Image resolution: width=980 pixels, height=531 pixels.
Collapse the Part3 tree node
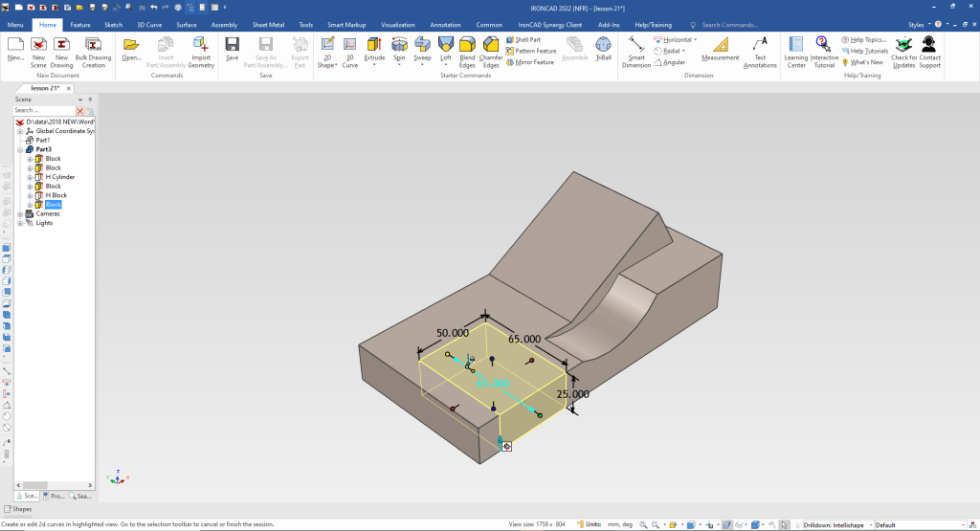[x=20, y=149]
